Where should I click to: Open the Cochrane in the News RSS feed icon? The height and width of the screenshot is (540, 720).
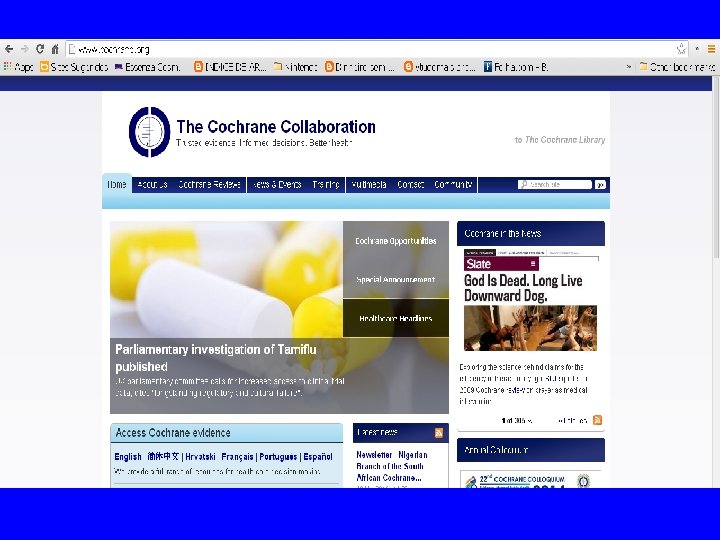(x=597, y=420)
